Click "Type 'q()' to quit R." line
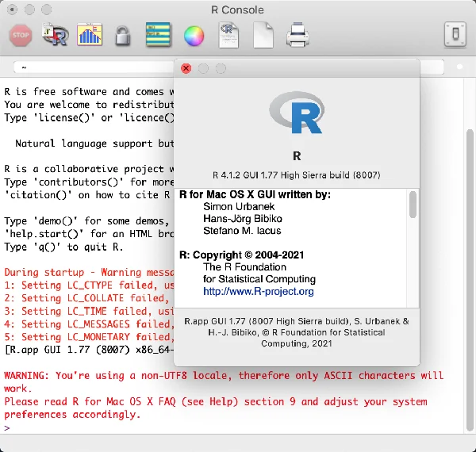The width and height of the screenshot is (476, 452). point(63,247)
